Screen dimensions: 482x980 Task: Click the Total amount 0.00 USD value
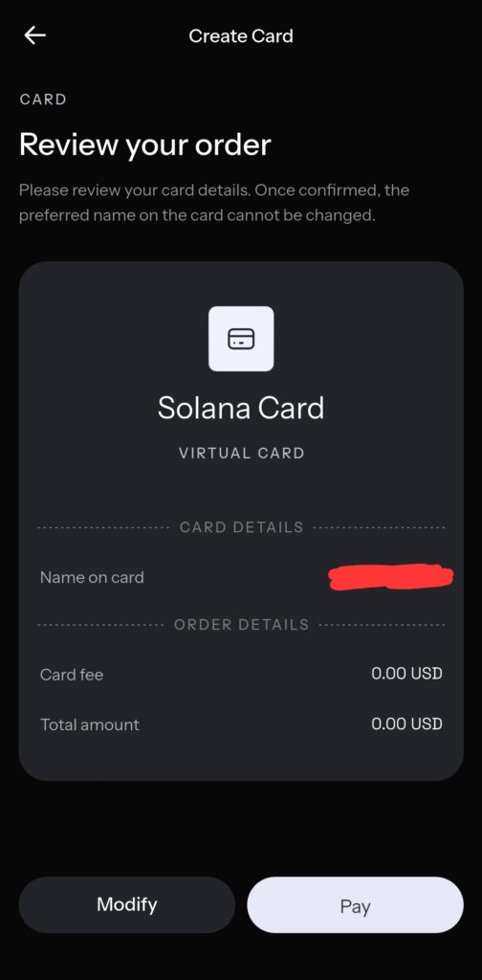[406, 724]
